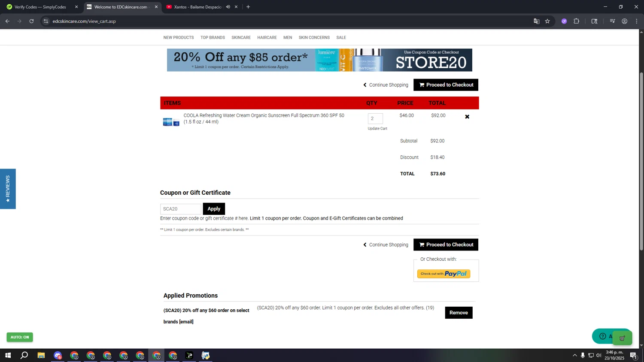Open the green cart chat widget icon
This screenshot has width=644, height=362.
623,338
